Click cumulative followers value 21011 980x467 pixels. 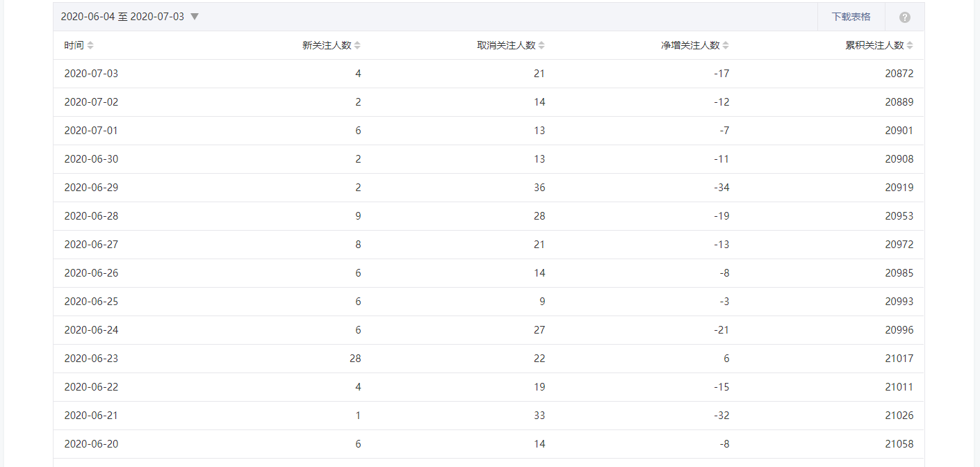click(899, 387)
